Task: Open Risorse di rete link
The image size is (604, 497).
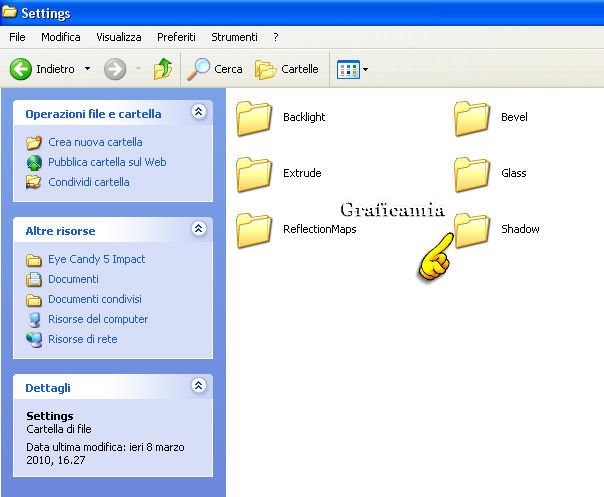Action: click(82, 339)
